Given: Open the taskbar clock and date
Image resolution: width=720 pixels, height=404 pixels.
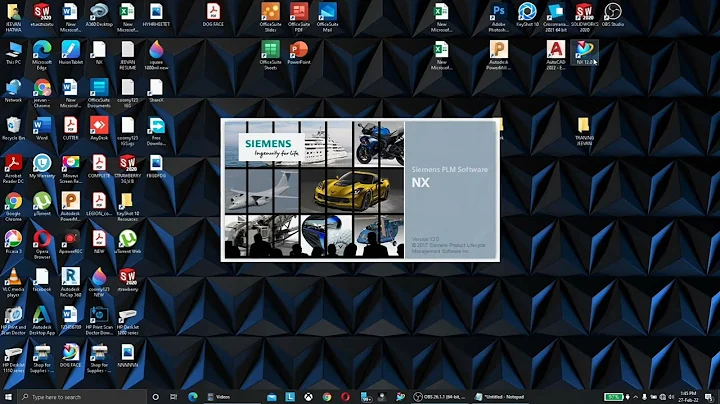Looking at the screenshot, I should coord(689,397).
